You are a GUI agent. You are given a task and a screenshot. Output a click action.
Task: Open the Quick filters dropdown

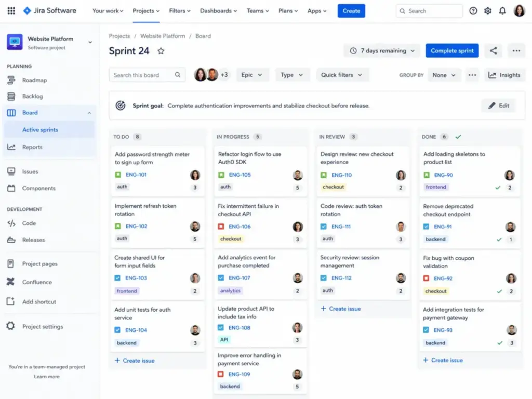click(342, 75)
